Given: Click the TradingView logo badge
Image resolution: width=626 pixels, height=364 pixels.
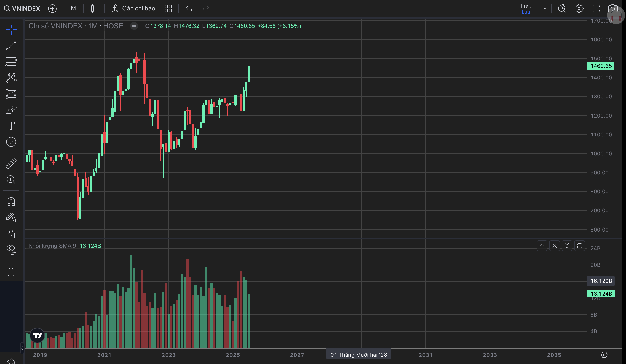Looking at the screenshot, I should point(37,336).
